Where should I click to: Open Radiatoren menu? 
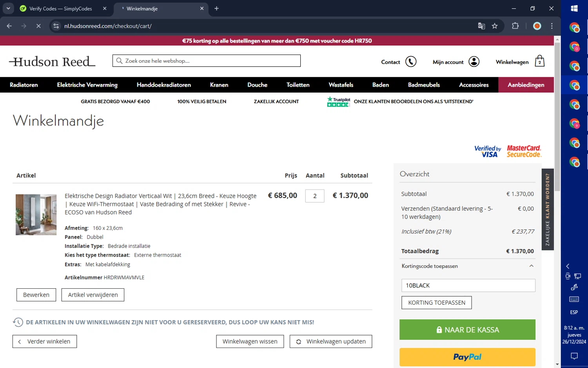[x=24, y=85]
